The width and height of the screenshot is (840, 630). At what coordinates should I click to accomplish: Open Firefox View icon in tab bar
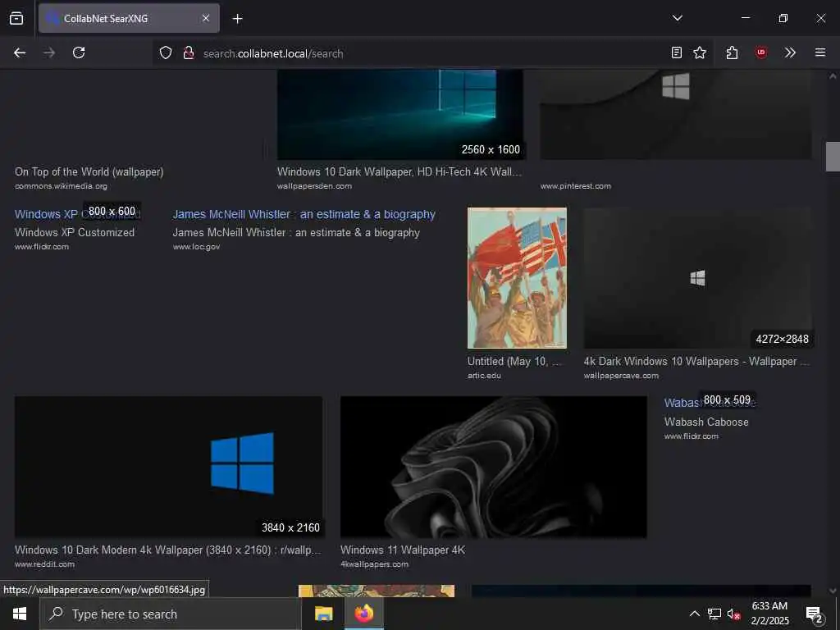(16, 18)
